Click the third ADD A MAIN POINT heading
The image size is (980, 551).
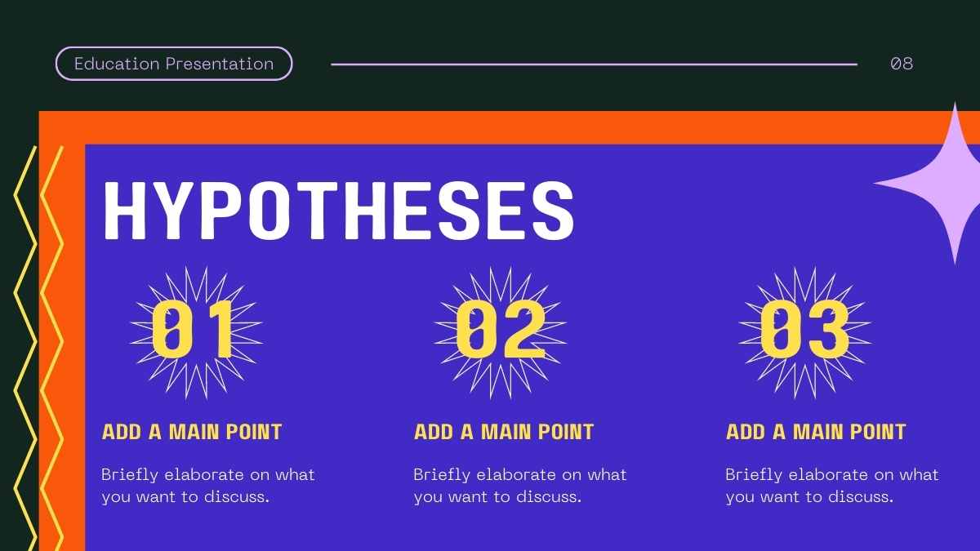pyautogui.click(x=816, y=432)
